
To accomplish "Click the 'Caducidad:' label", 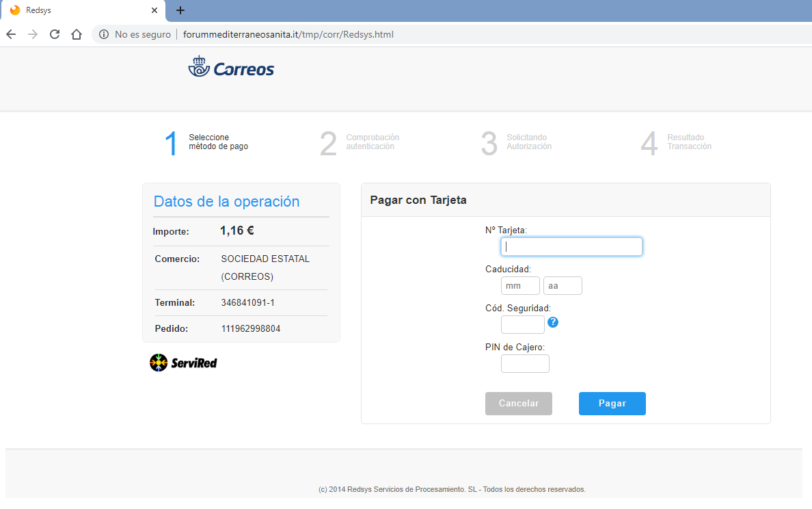I will (508, 269).
